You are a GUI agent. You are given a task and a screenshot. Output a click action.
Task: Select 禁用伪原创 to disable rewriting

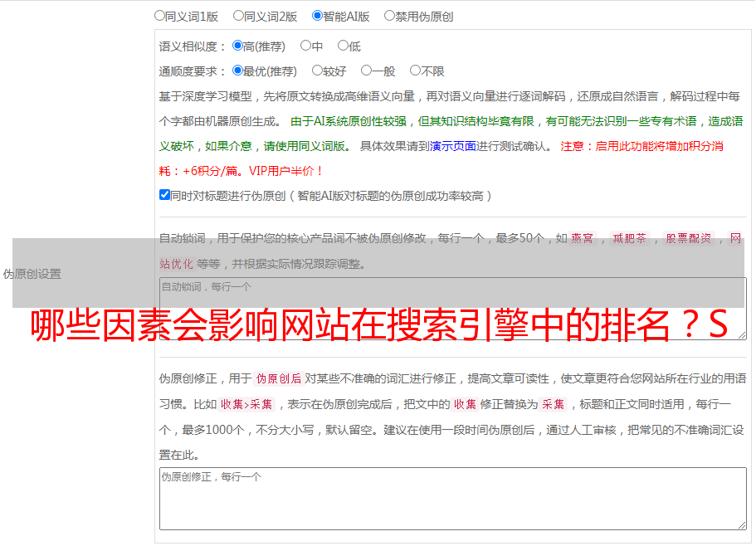pyautogui.click(x=389, y=16)
